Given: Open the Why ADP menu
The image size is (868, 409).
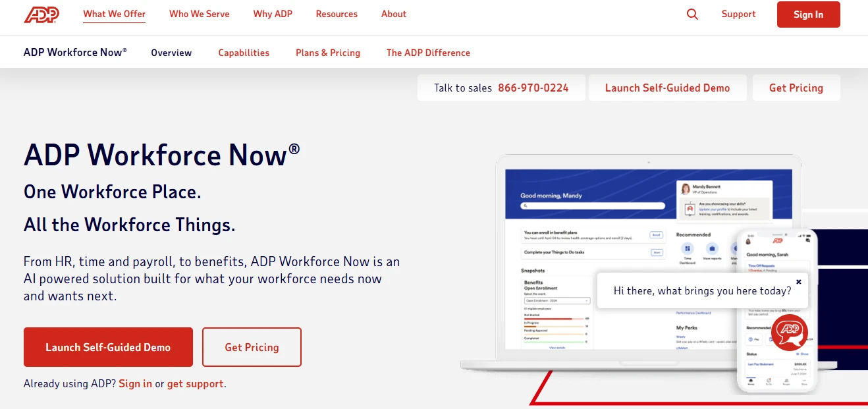Looking at the screenshot, I should tap(273, 14).
